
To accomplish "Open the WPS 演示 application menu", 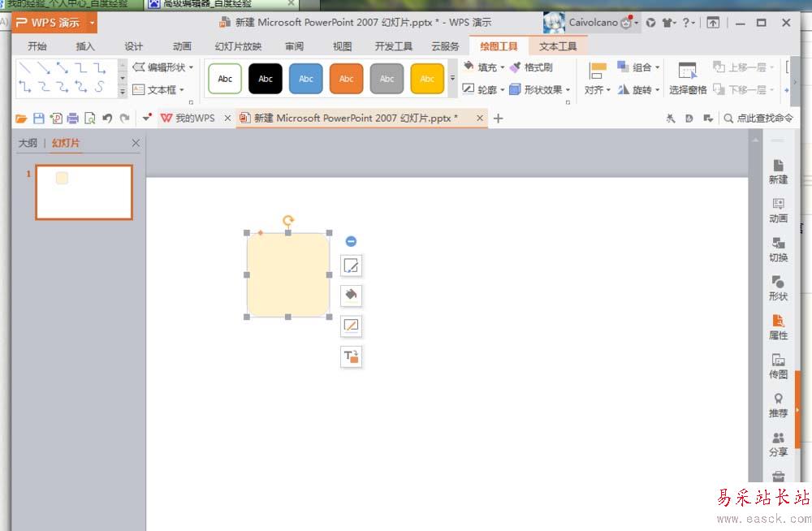I will coord(54,23).
